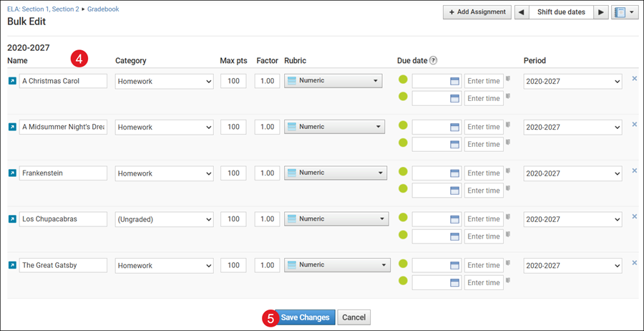Open A Christmas Carol assignment link icon
The image size is (644, 331).
[x=12, y=81]
